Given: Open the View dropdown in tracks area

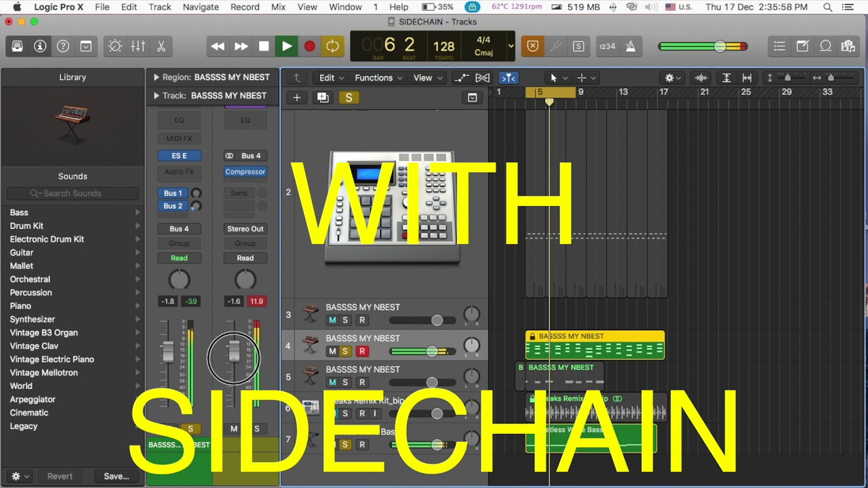Looking at the screenshot, I should pos(427,78).
